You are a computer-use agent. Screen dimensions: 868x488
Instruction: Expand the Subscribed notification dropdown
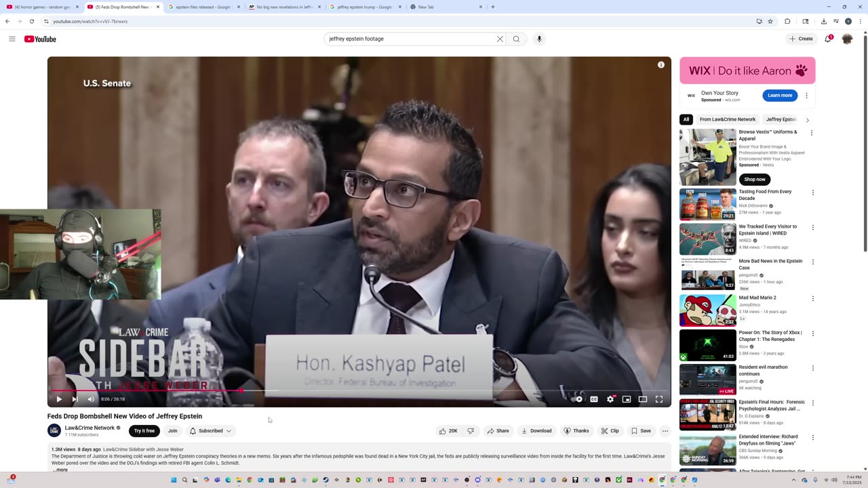pyautogui.click(x=210, y=431)
